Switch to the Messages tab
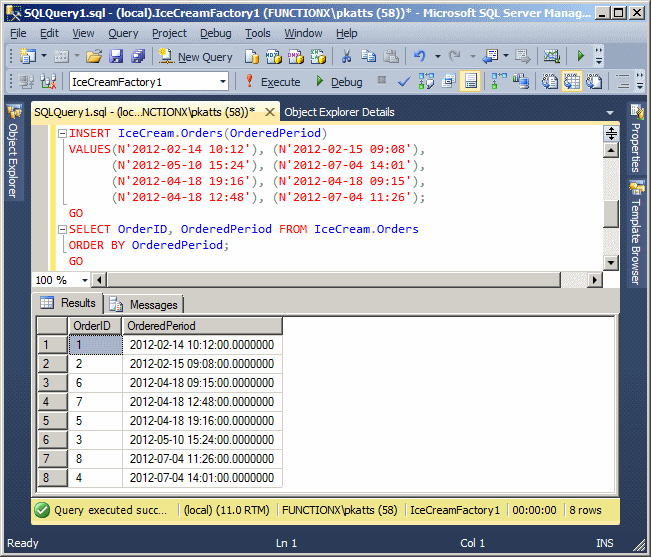 point(144,305)
